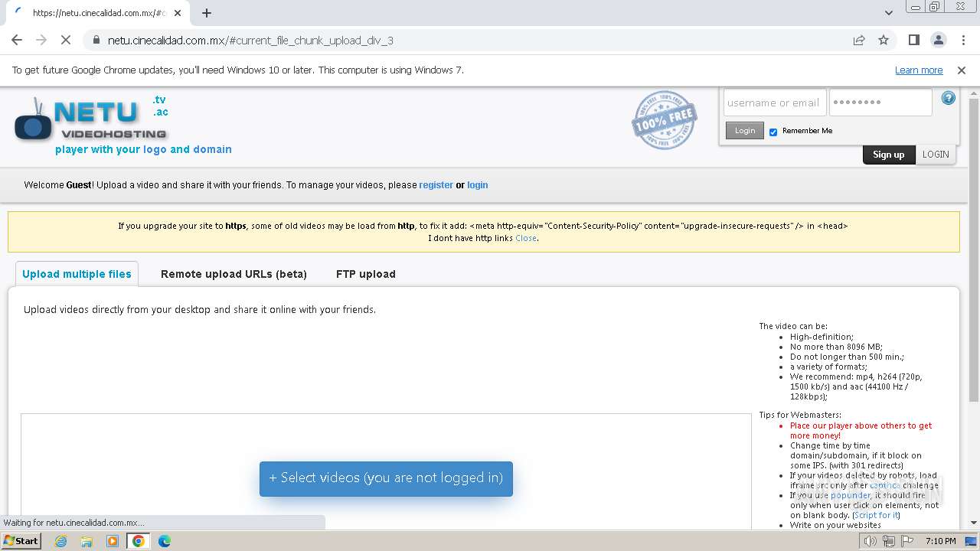Click the address bar URL
The height and width of the screenshot is (551, 980).
(250, 41)
